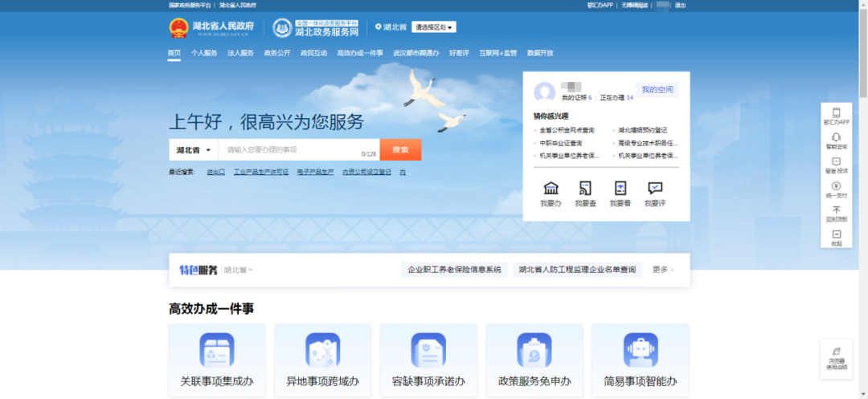
Task: Open the 法人服务 menu
Action: click(241, 53)
